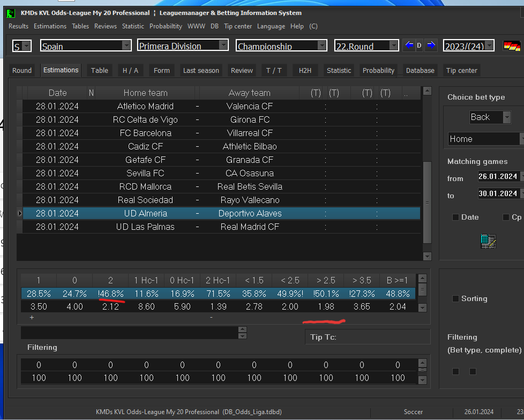This screenshot has width=524, height=420.
Task: Click the blue left arrow previous round icon
Action: [x=409, y=45]
